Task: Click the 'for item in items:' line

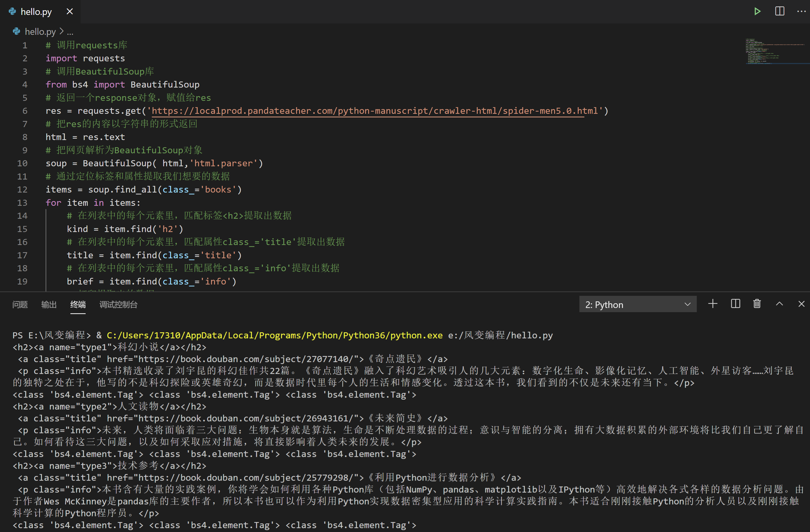Action: (93, 203)
